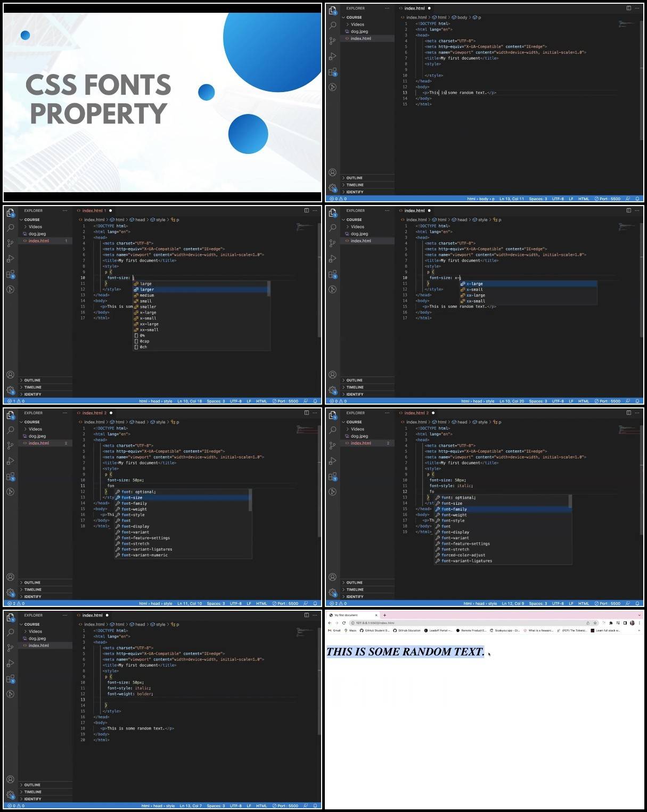Viewport: 647px width, 812px height.
Task: Click the highlighted THIS IS SOME RANDOM TEXT
Action: click(405, 652)
